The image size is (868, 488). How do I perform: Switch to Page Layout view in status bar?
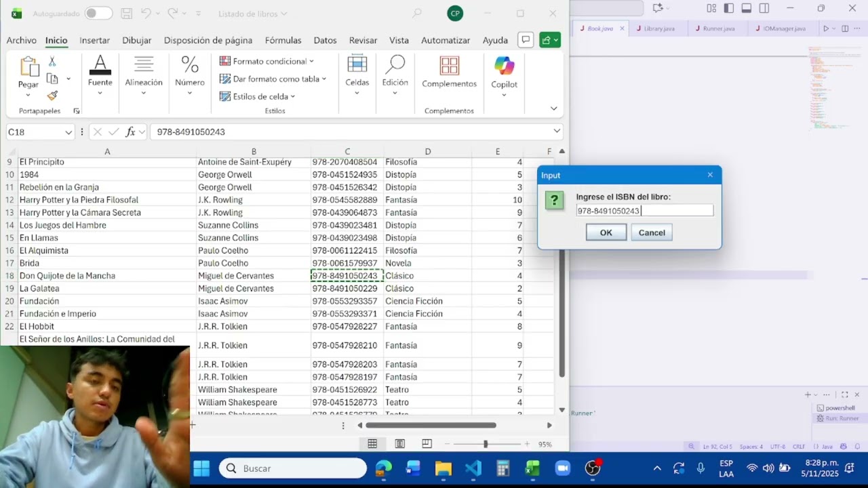pyautogui.click(x=400, y=444)
